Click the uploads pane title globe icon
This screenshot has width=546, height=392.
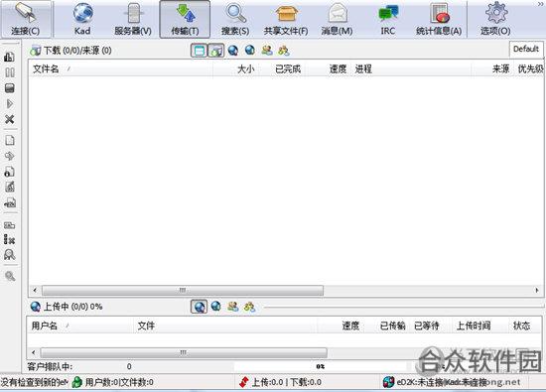click(35, 307)
